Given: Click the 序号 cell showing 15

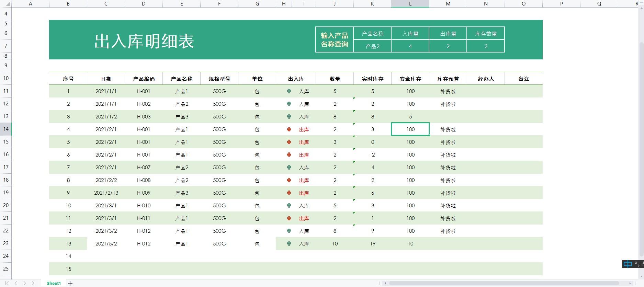Looking at the screenshot, I should [68, 269].
